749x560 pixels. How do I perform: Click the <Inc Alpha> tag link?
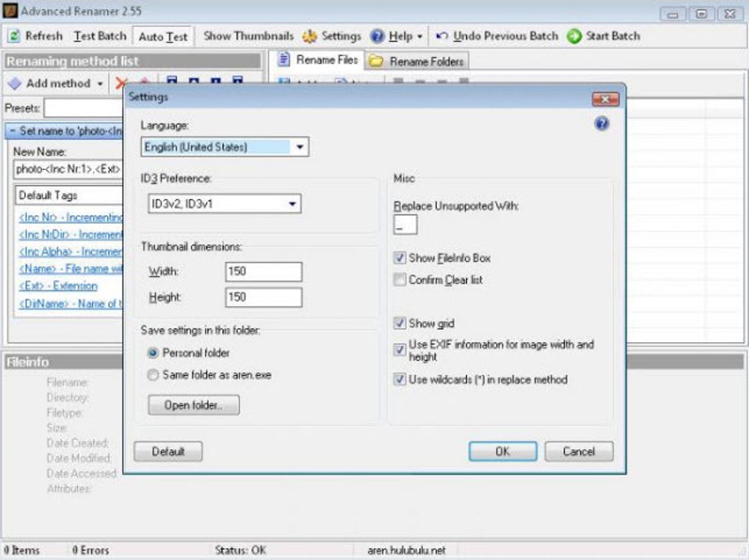point(70,252)
